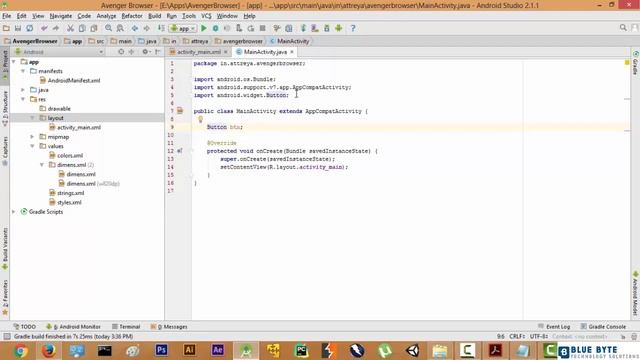Close the MainActivity.java tab
Image resolution: width=640 pixels, height=360 pixels.
(x=292, y=52)
